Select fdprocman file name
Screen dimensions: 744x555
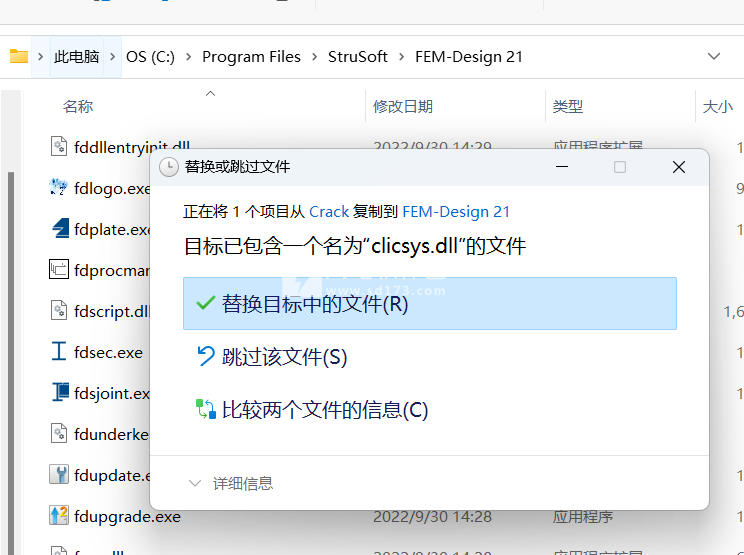pyautogui.click(x=112, y=270)
